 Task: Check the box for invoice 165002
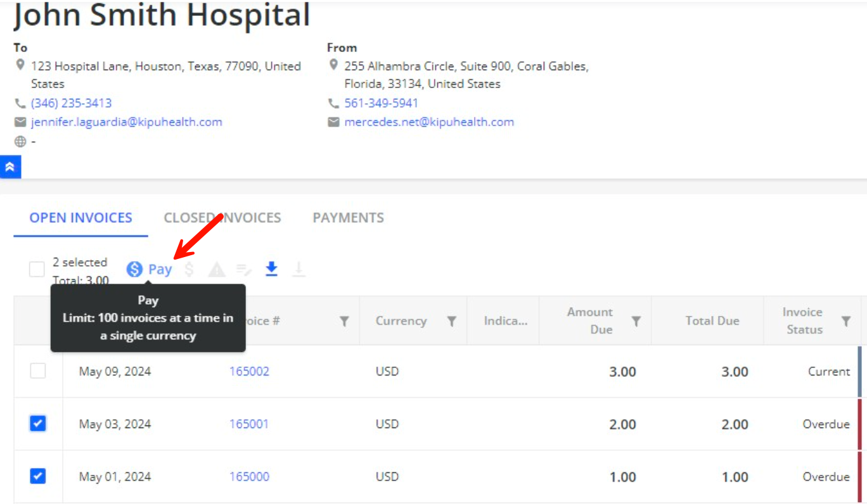click(38, 371)
